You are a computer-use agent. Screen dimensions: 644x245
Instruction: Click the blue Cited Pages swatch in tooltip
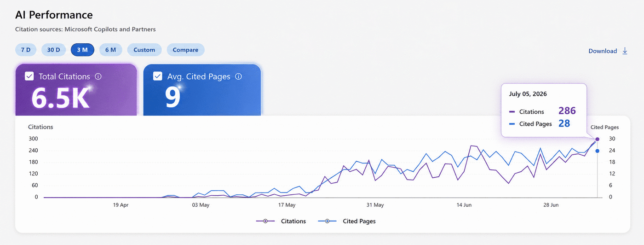click(512, 124)
